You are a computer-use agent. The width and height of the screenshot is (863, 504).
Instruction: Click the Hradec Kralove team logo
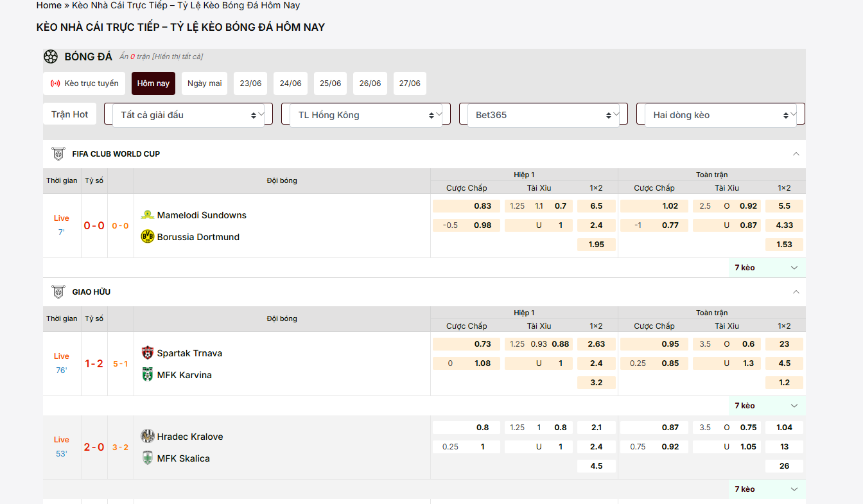coord(148,436)
